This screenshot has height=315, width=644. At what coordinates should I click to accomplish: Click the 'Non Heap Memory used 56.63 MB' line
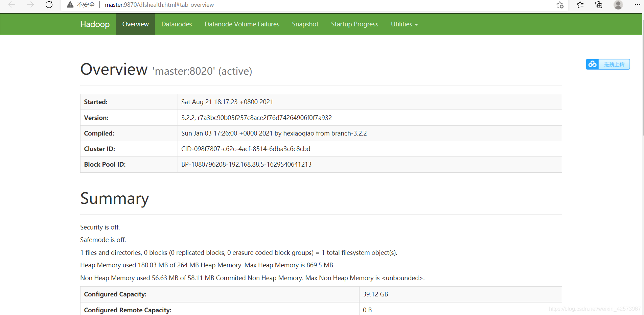point(252,278)
